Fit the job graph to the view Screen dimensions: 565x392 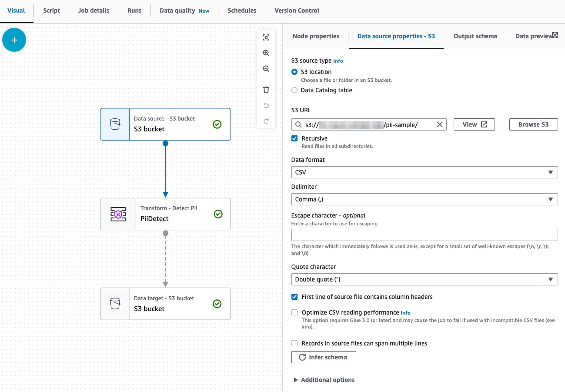[x=266, y=37]
